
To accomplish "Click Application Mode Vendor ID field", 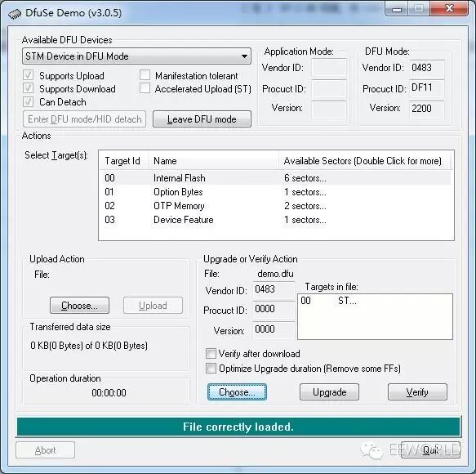I will [x=329, y=68].
